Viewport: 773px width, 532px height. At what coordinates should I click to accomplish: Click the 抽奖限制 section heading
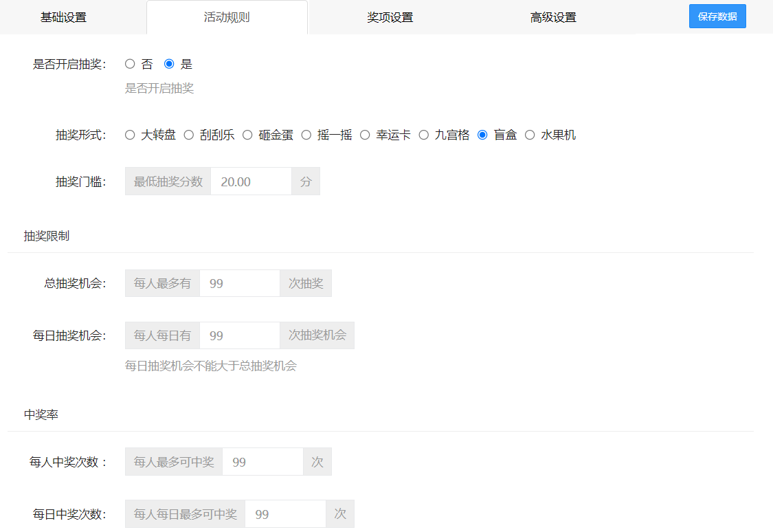point(46,236)
